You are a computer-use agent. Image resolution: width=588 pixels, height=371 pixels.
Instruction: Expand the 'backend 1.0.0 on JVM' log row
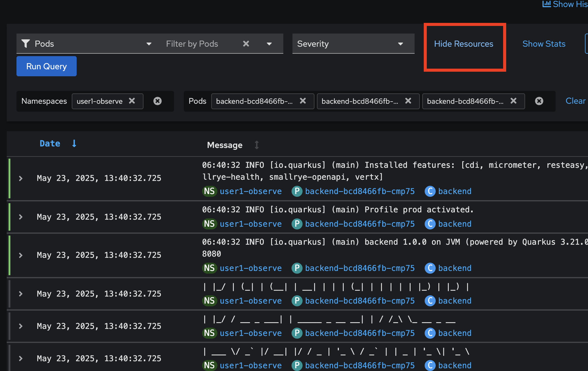[x=21, y=255]
